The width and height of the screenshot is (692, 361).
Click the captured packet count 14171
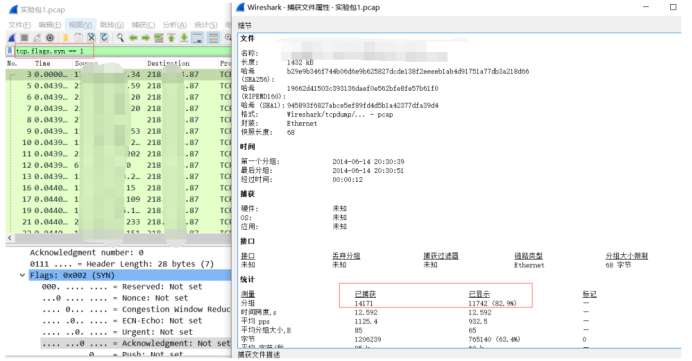364,304
